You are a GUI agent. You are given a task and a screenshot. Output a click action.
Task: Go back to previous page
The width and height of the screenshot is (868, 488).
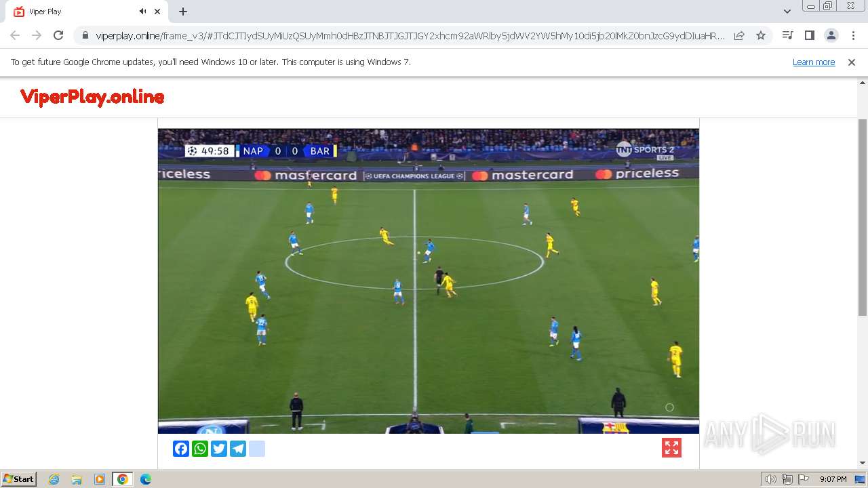pos(15,36)
